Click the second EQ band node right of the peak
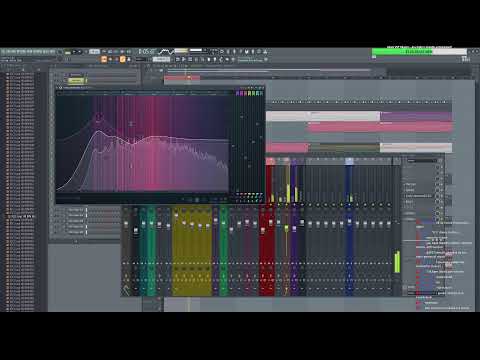 [x=131, y=124]
